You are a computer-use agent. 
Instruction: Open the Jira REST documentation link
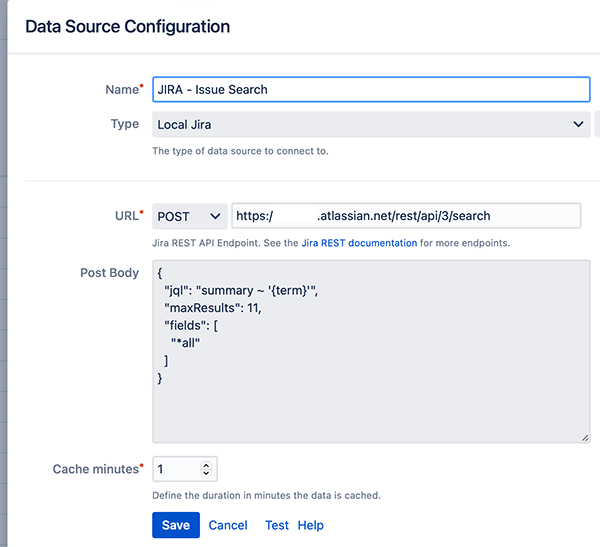point(359,243)
